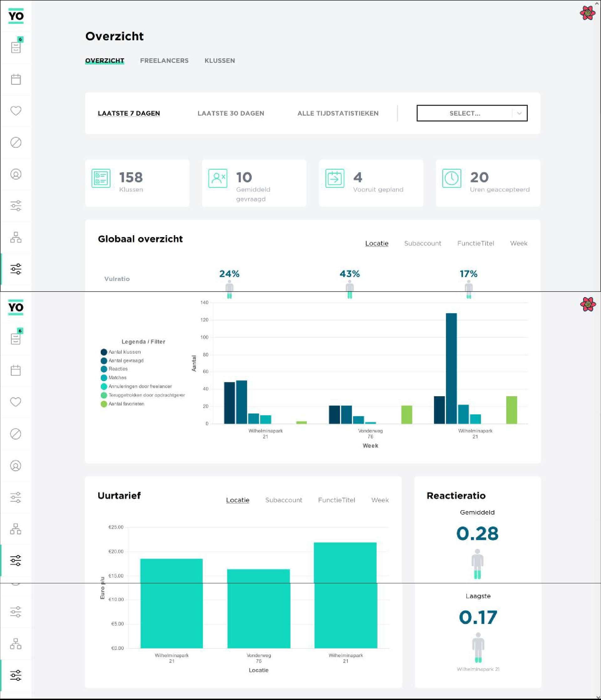Toggle 'Aantal favorieten' legend filter

(126, 404)
